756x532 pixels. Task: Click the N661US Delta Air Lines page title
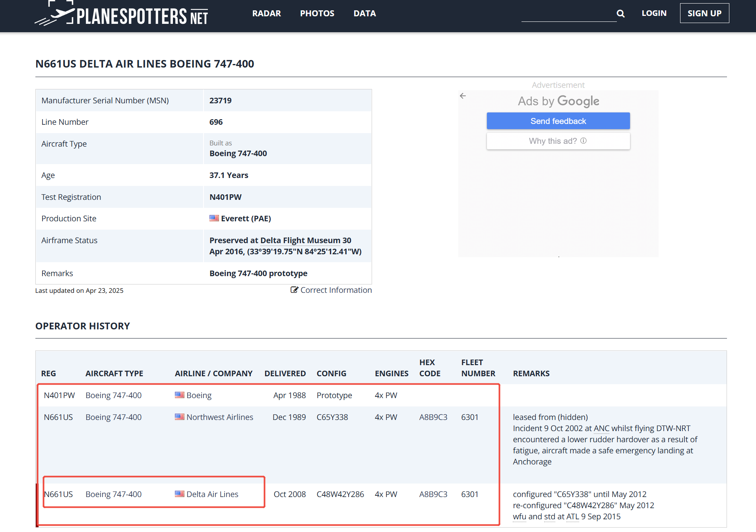tap(145, 64)
